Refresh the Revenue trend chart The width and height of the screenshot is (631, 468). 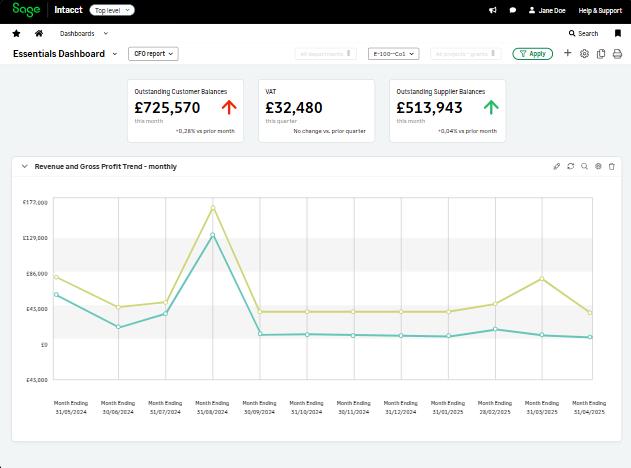coord(571,166)
